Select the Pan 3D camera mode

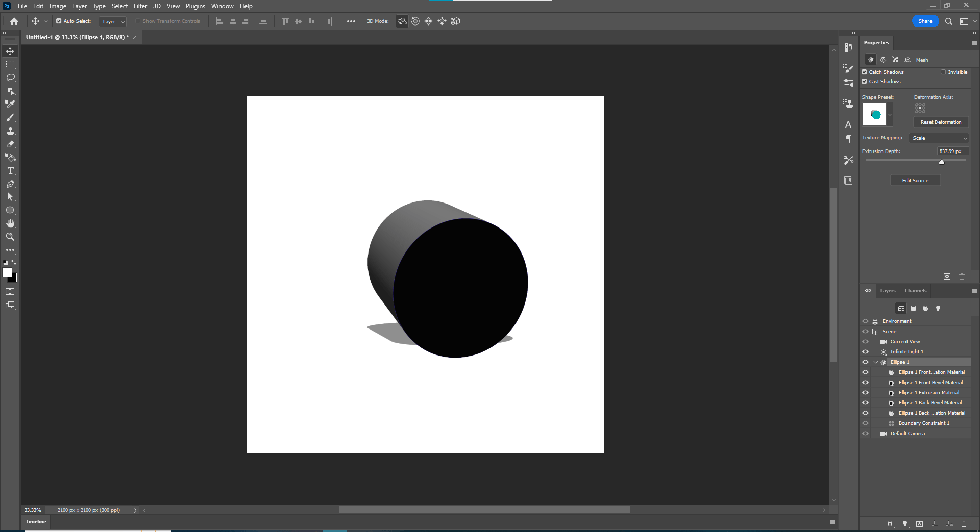[x=428, y=21]
